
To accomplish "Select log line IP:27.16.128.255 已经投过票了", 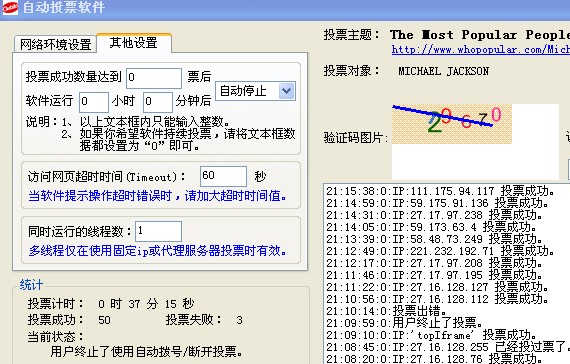I will coord(447,347).
